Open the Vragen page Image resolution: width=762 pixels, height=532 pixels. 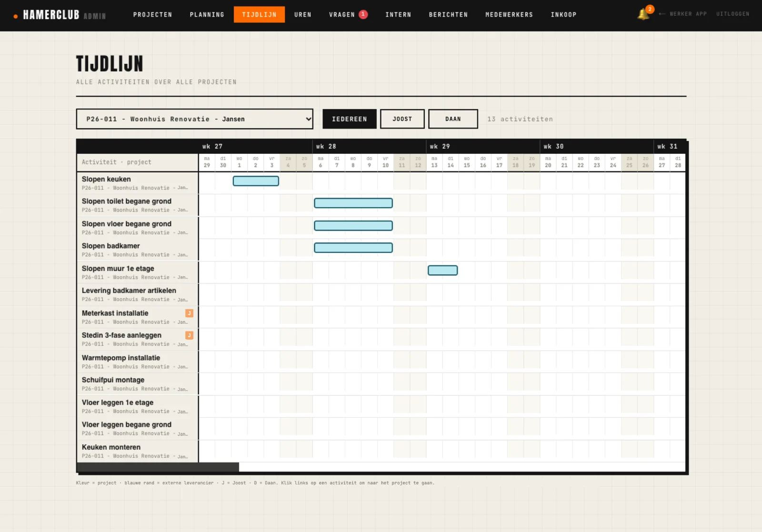342,15
